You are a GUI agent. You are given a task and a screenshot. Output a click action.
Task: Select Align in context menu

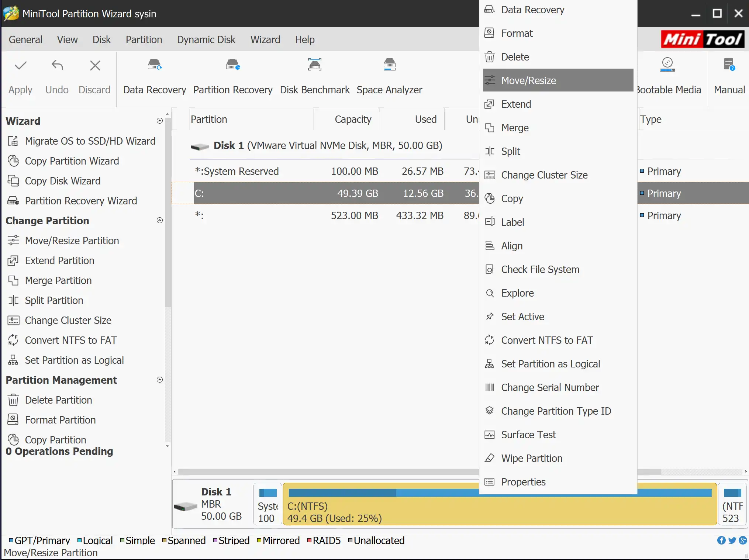click(558, 246)
